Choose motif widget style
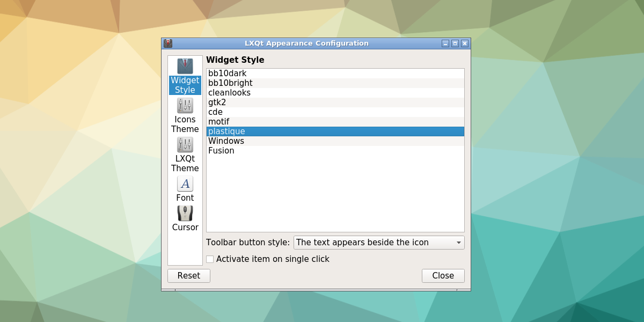This screenshot has width=644, height=322. click(x=335, y=122)
